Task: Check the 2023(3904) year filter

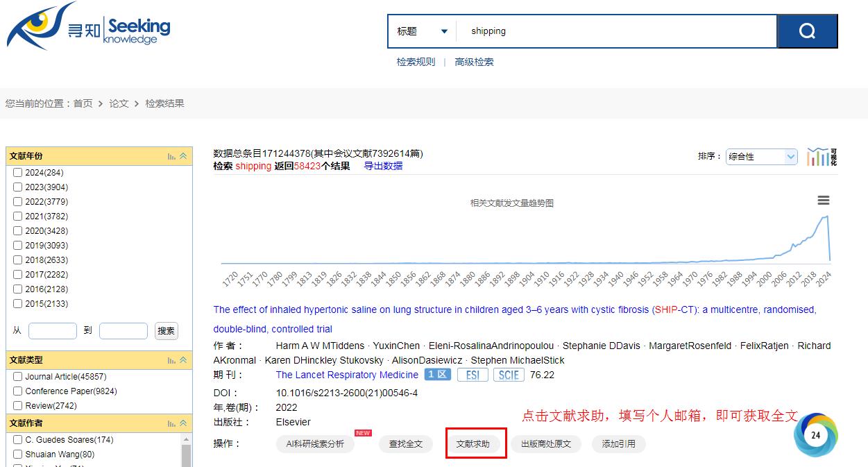Action: point(18,187)
